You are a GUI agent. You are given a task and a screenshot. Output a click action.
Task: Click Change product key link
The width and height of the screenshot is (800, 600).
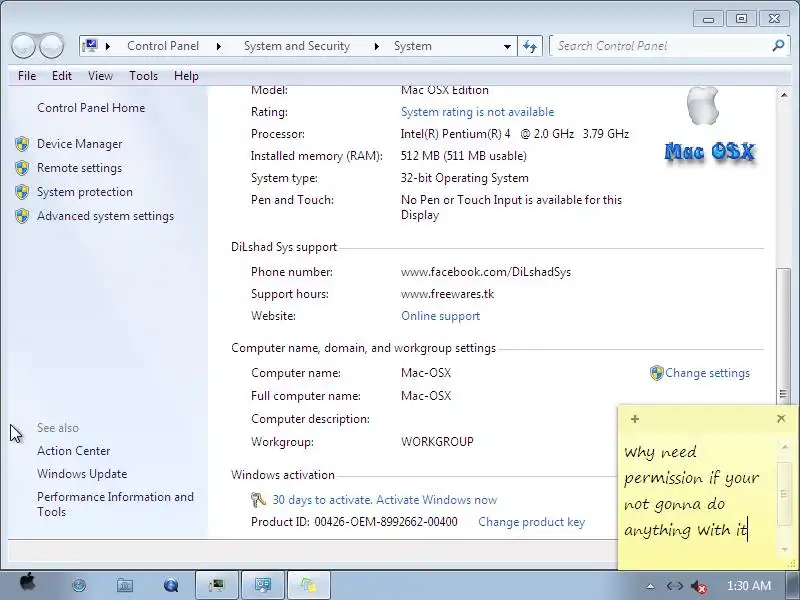tap(531, 522)
